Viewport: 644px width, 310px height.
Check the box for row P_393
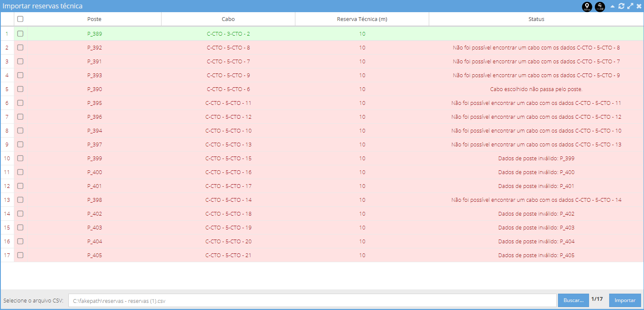tap(20, 75)
